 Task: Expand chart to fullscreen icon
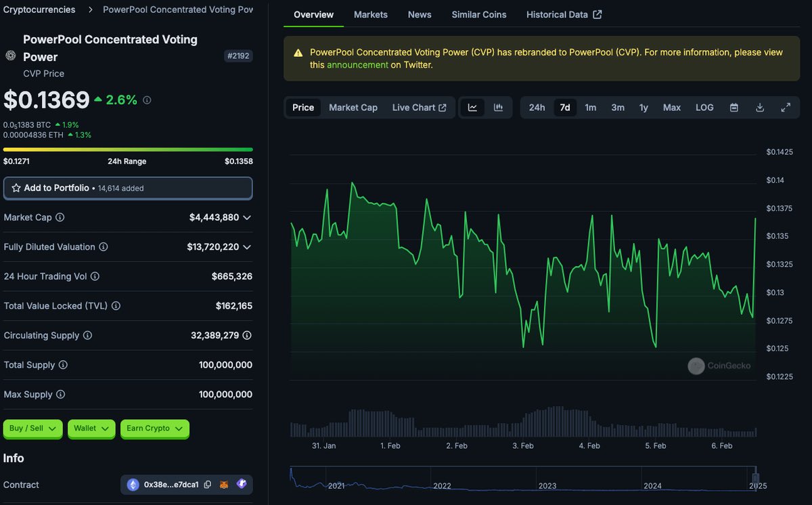tap(786, 108)
